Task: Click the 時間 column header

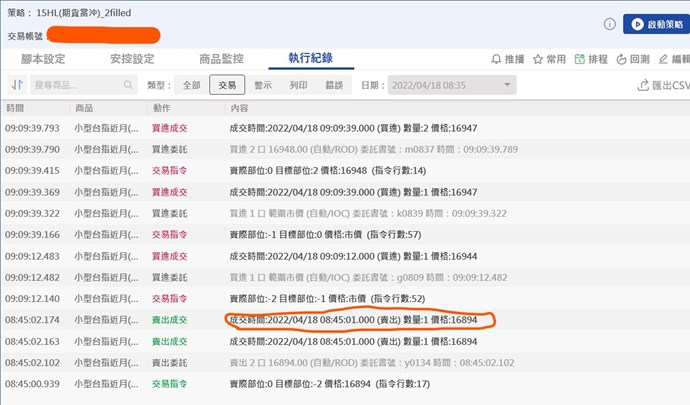Action: tap(15, 108)
